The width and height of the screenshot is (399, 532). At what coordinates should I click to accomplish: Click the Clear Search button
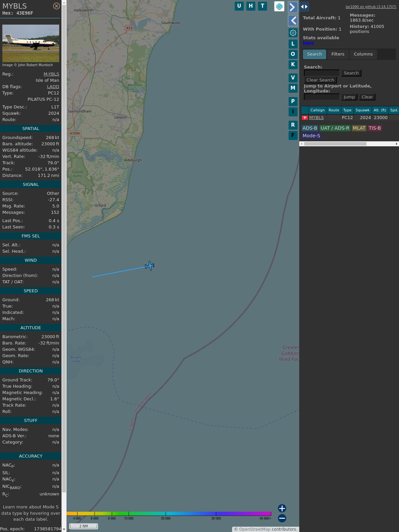pyautogui.click(x=320, y=80)
